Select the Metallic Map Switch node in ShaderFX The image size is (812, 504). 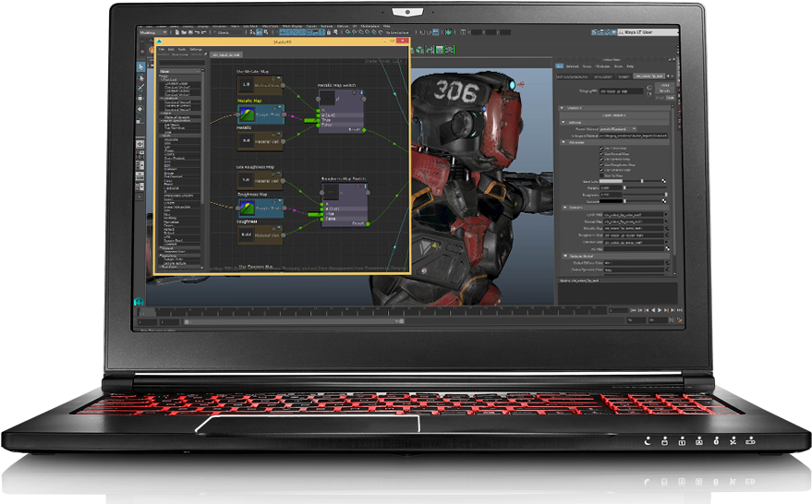pos(340,113)
